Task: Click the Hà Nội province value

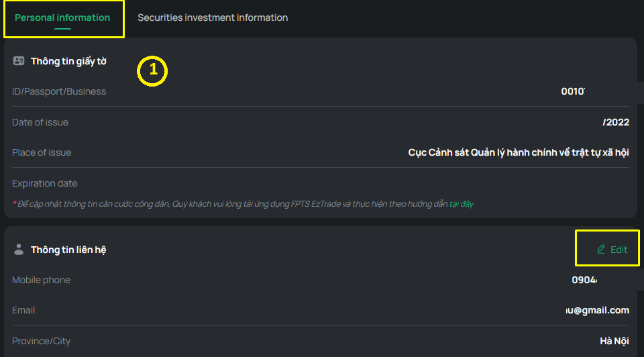Action: coord(614,341)
